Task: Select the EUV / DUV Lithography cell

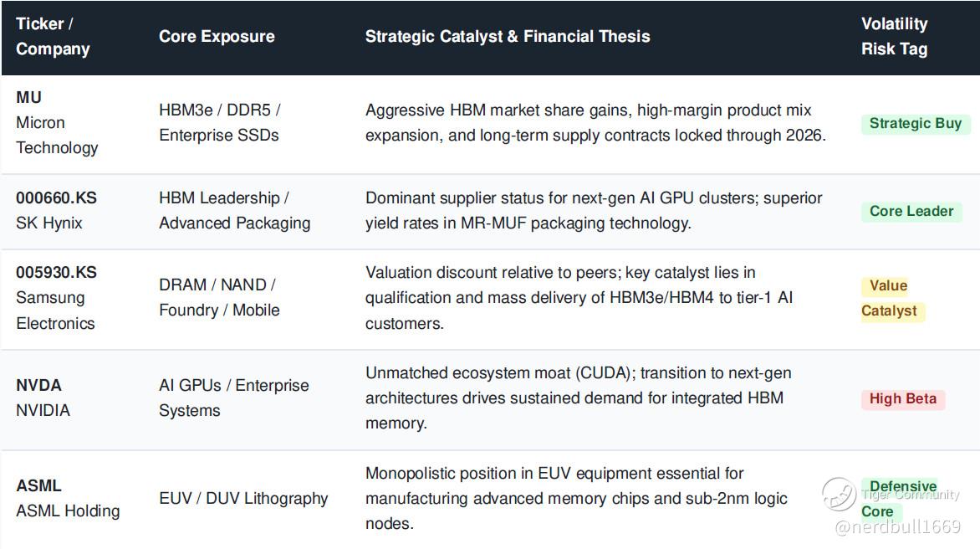Action: coord(243,498)
